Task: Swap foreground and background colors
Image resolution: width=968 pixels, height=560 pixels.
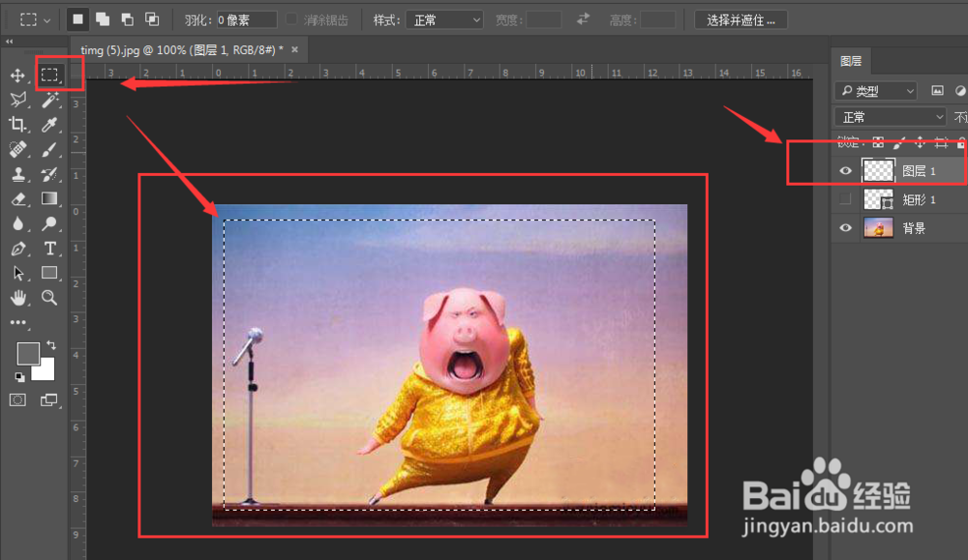Action: (x=51, y=345)
